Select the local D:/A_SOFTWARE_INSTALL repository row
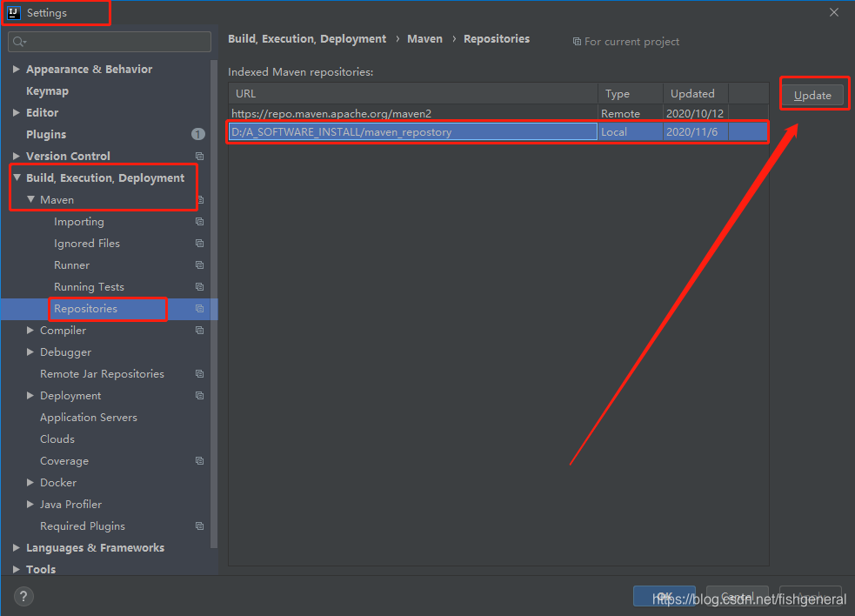 [x=498, y=132]
